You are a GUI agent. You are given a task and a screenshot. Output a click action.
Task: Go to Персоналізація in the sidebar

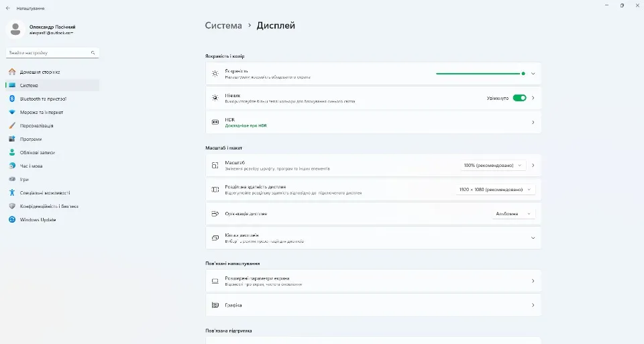click(x=37, y=125)
